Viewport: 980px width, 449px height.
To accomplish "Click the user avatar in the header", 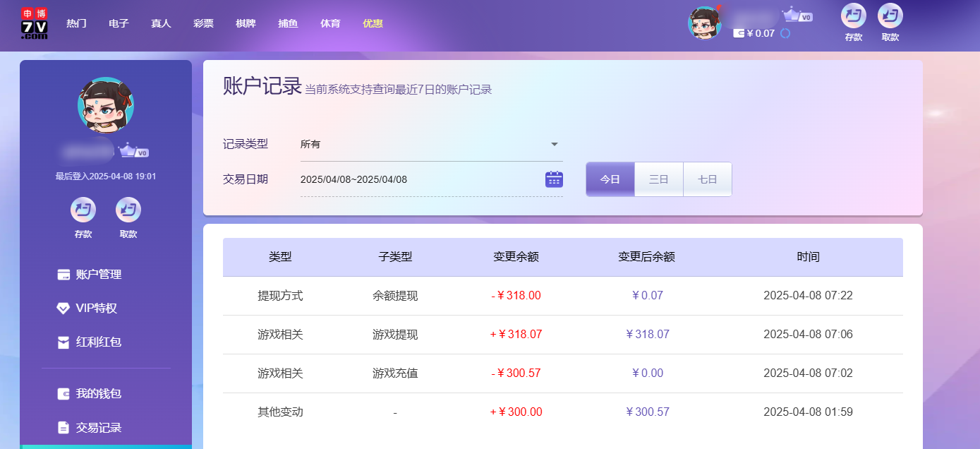I will coord(704,23).
